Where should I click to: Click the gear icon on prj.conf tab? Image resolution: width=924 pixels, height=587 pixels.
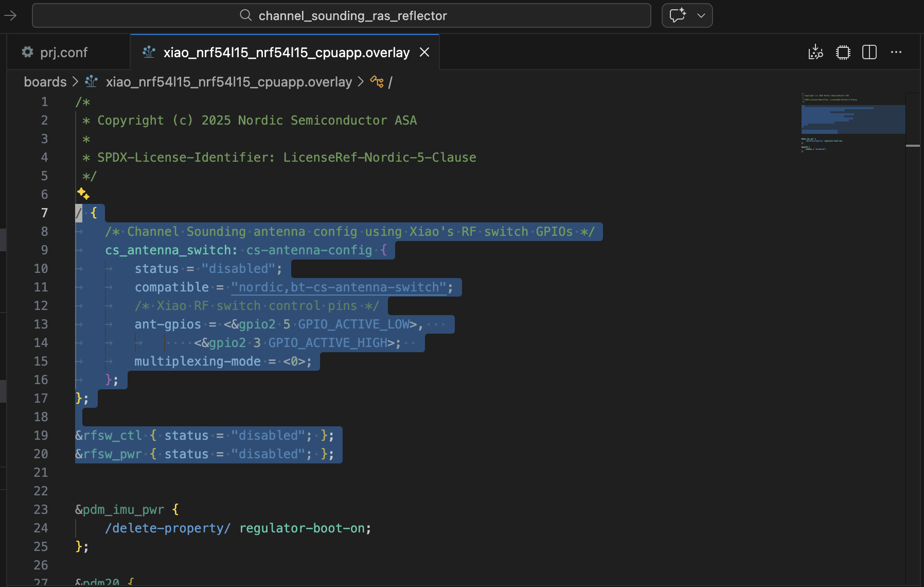27,52
